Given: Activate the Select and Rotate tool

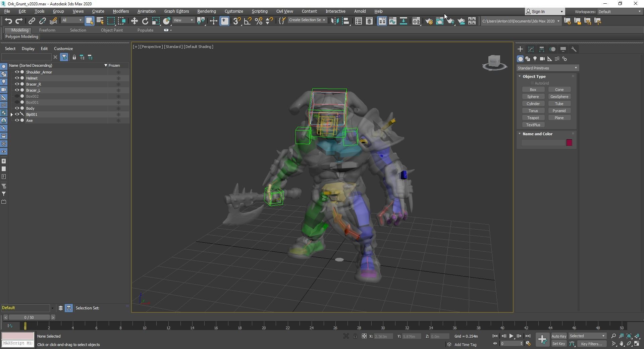Looking at the screenshot, I should tap(145, 21).
